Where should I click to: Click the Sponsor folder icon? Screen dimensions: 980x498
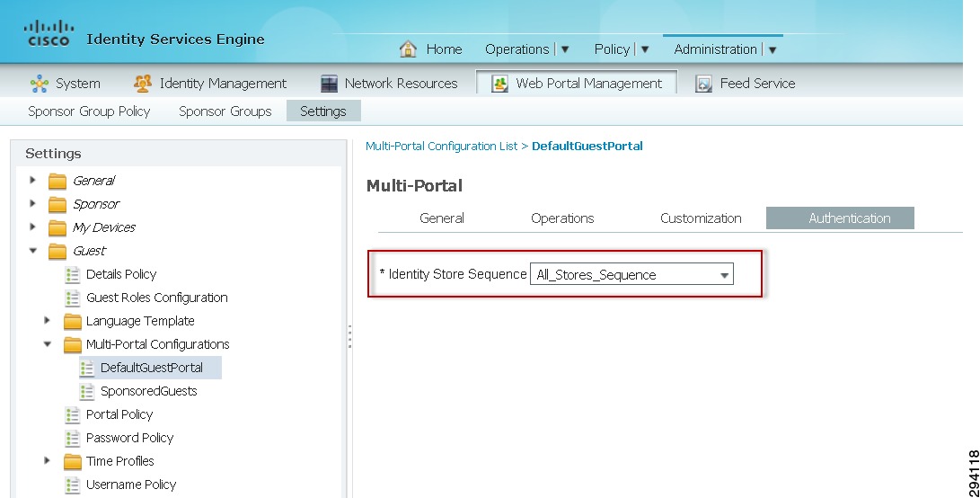57,205
